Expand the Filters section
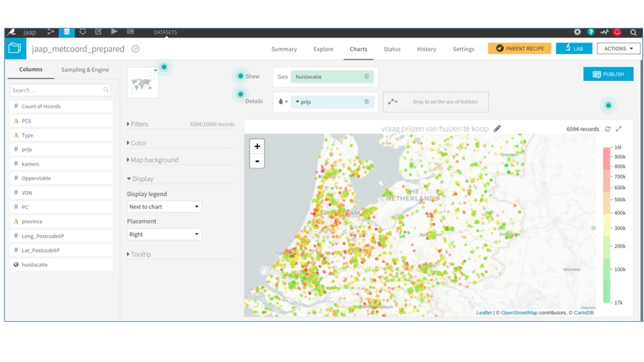 [138, 124]
